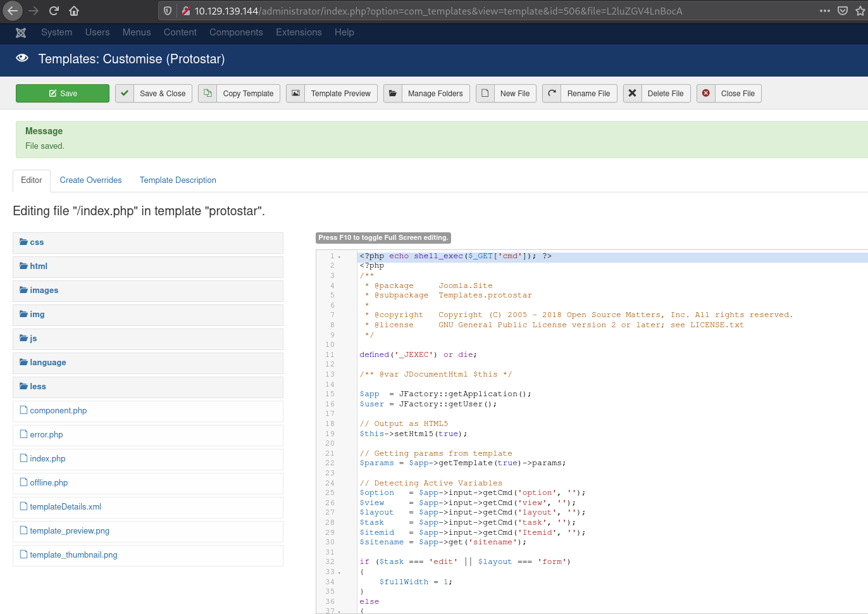Click the Pocket save icon
Screen dimensions: 868x614
coord(843,11)
